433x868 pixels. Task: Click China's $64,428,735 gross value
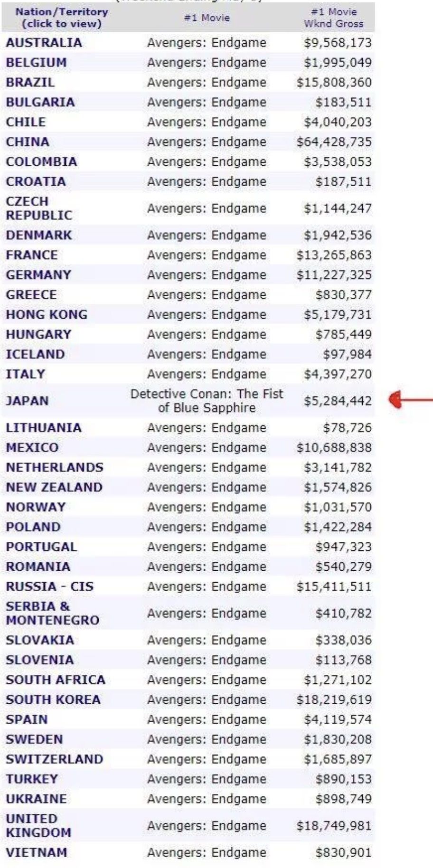pos(334,142)
